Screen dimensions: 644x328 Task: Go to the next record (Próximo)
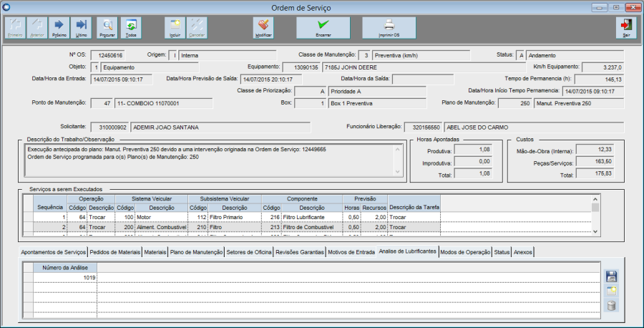click(59, 28)
